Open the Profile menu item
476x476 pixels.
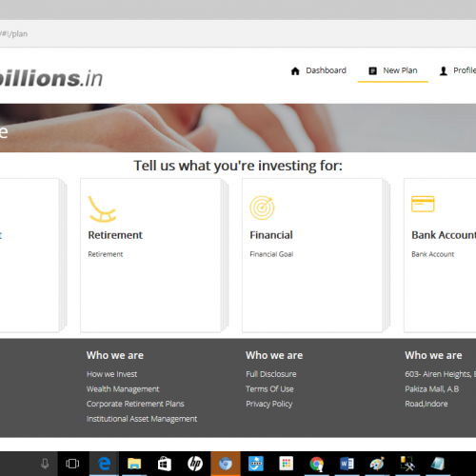pos(458,70)
